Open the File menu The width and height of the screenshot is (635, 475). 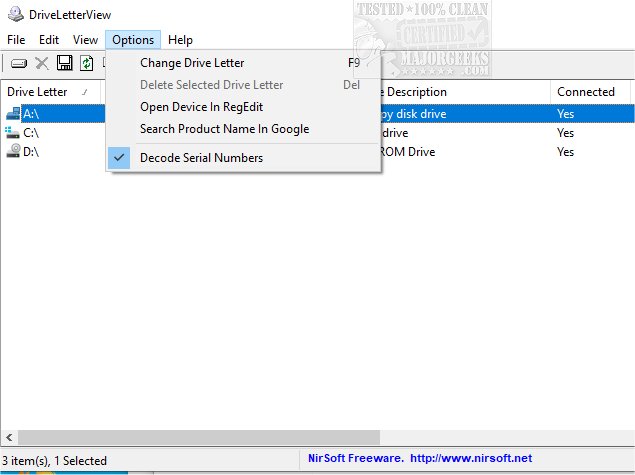pos(16,40)
